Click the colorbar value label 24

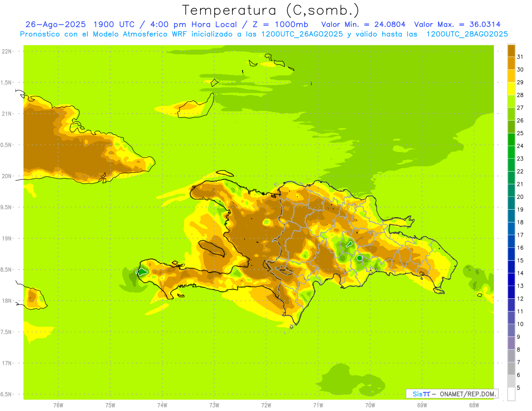click(x=520, y=146)
